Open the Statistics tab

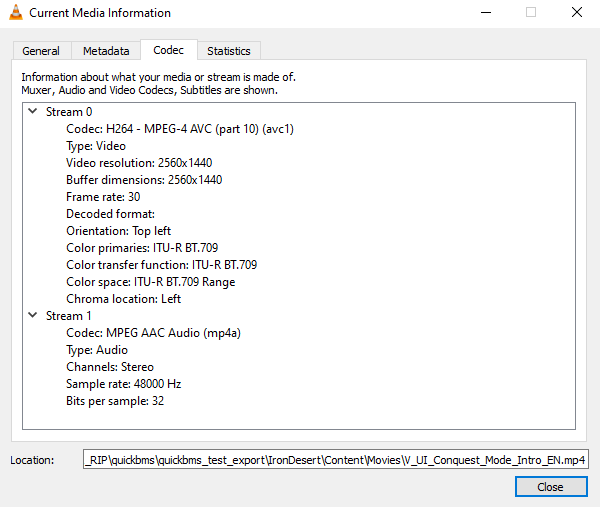pos(229,51)
